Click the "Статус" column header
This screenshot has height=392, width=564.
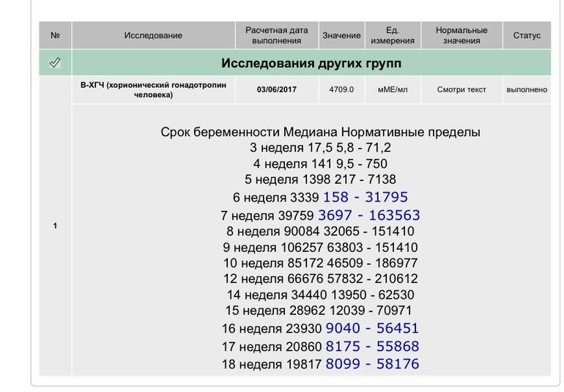[x=527, y=35]
